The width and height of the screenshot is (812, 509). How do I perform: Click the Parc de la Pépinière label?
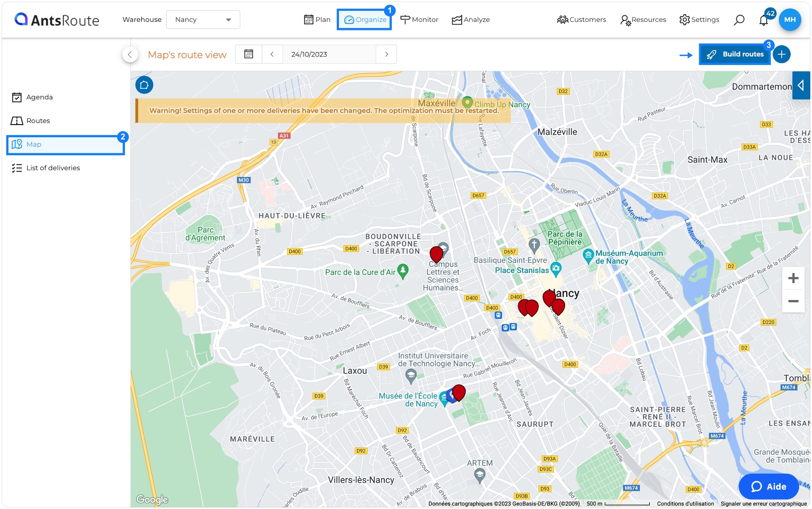[565, 238]
